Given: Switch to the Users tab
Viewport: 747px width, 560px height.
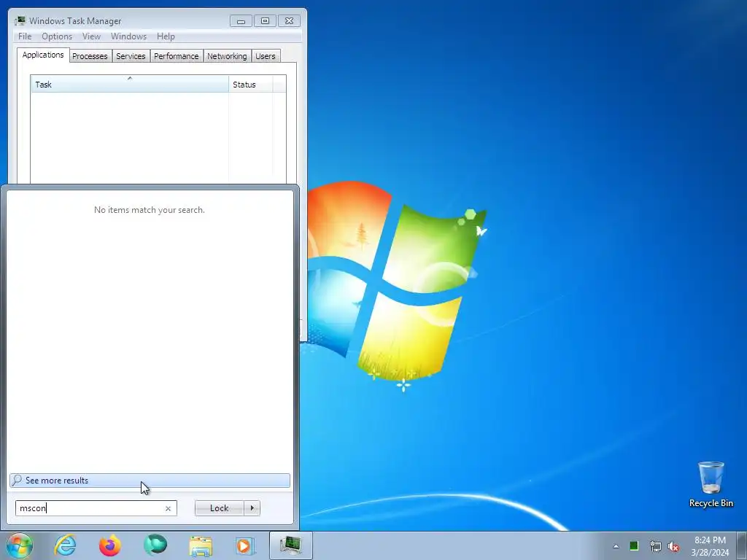Looking at the screenshot, I should [x=266, y=56].
